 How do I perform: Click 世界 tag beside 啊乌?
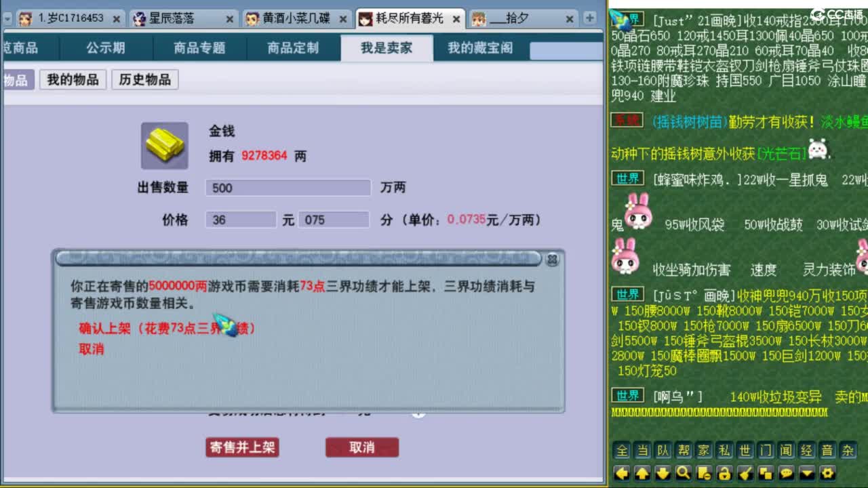627,395
